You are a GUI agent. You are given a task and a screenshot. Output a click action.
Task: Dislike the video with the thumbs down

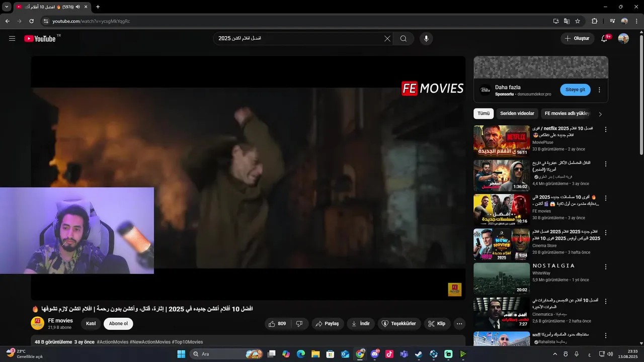299,324
